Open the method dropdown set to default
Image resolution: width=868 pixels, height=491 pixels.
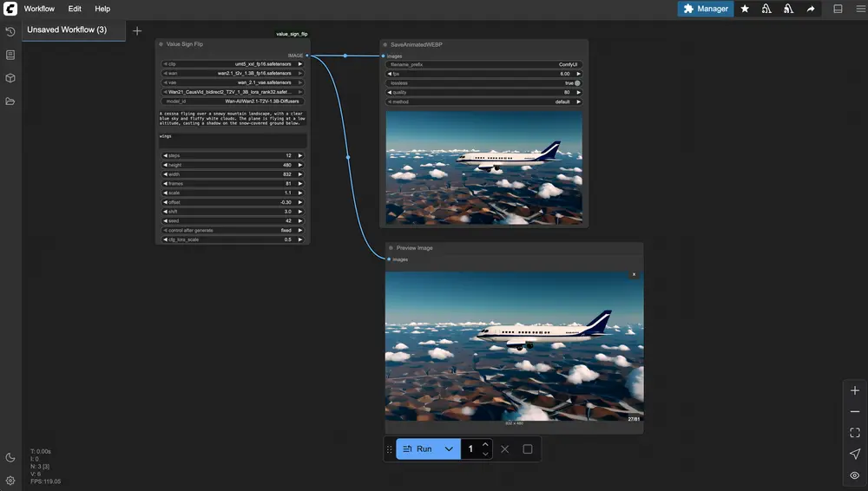click(x=483, y=101)
